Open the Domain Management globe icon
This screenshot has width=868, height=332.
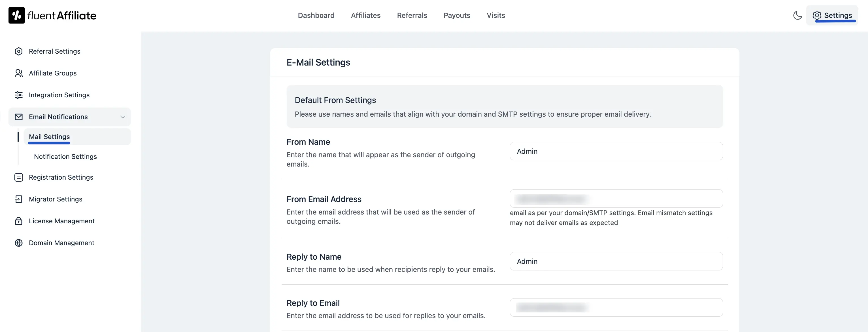coord(18,243)
